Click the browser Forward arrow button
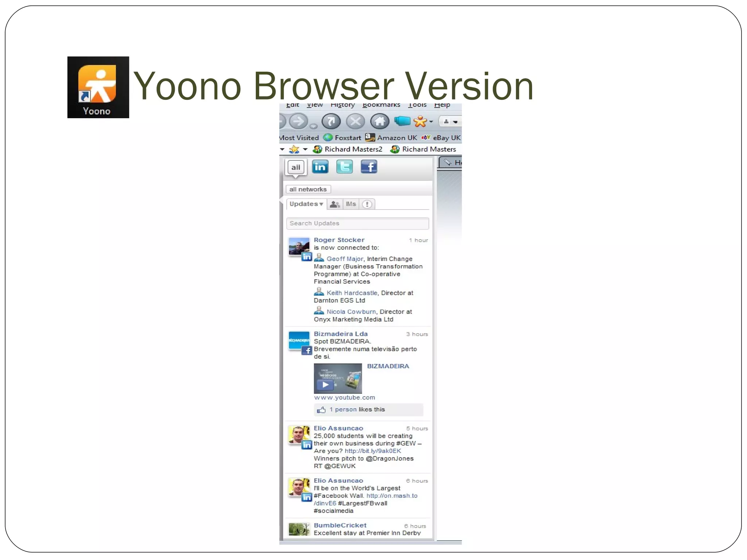This screenshot has height=560, width=747. [x=298, y=121]
